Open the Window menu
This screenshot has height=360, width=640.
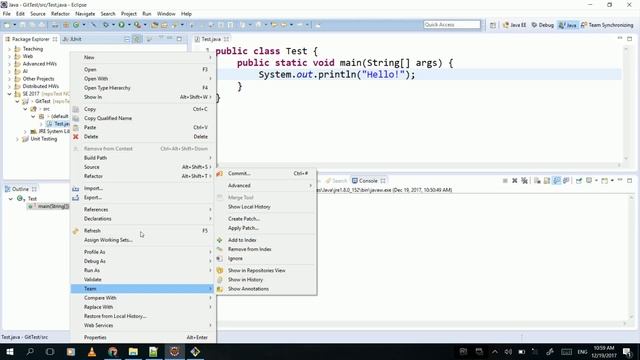click(x=166, y=13)
